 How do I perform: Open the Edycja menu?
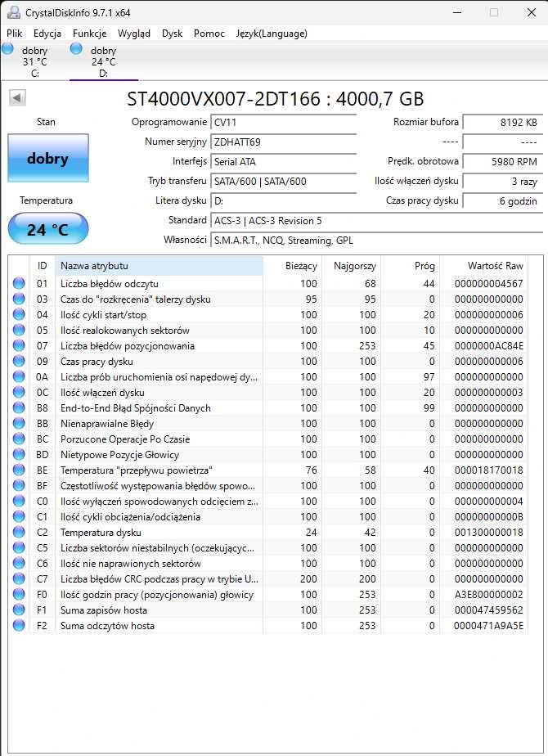coord(47,34)
